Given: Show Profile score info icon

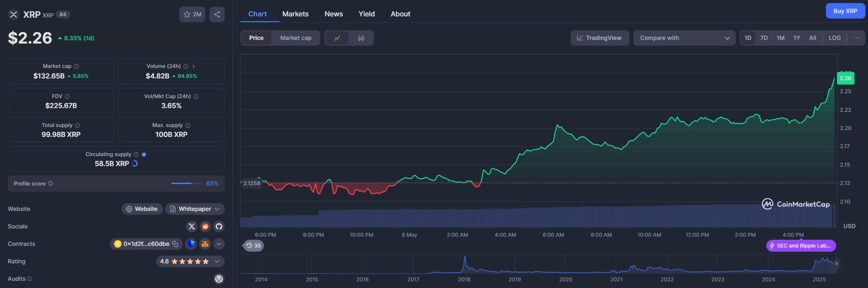Looking at the screenshot, I should [x=51, y=184].
